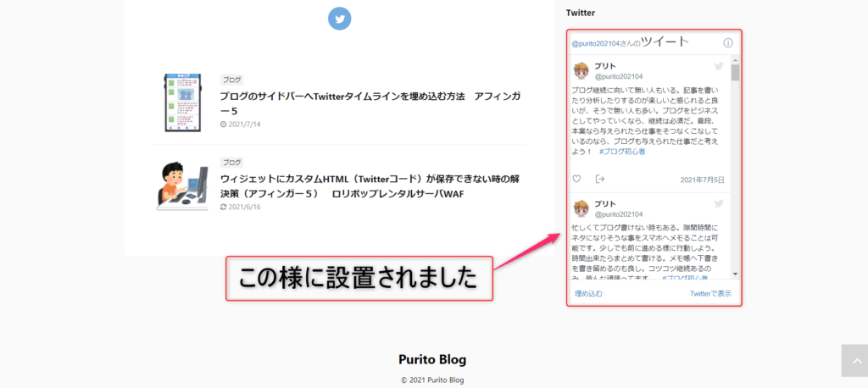Click scrollbar up arrow in Twitter timeline

click(x=735, y=61)
